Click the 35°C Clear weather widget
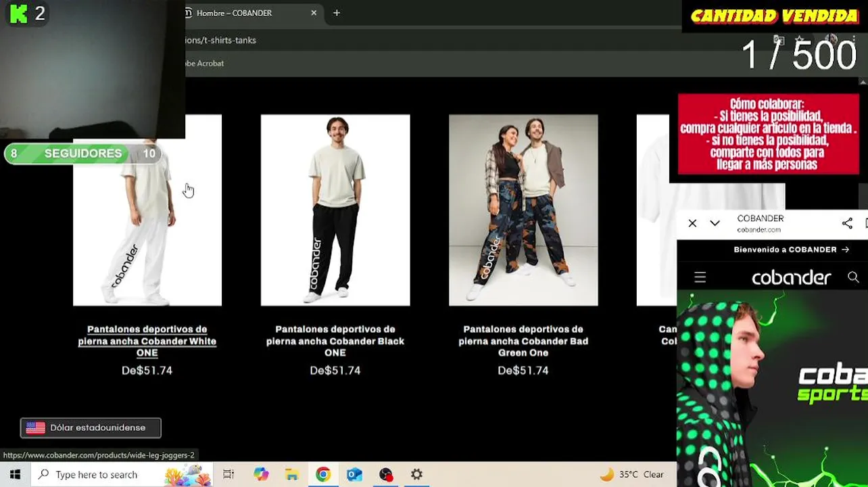Image resolution: width=868 pixels, height=487 pixels. coord(632,474)
